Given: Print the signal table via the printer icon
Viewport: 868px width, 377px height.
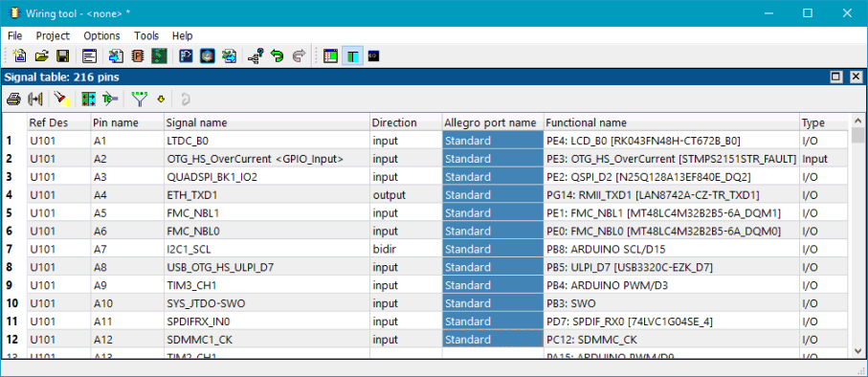Looking at the screenshot, I should click(x=13, y=100).
